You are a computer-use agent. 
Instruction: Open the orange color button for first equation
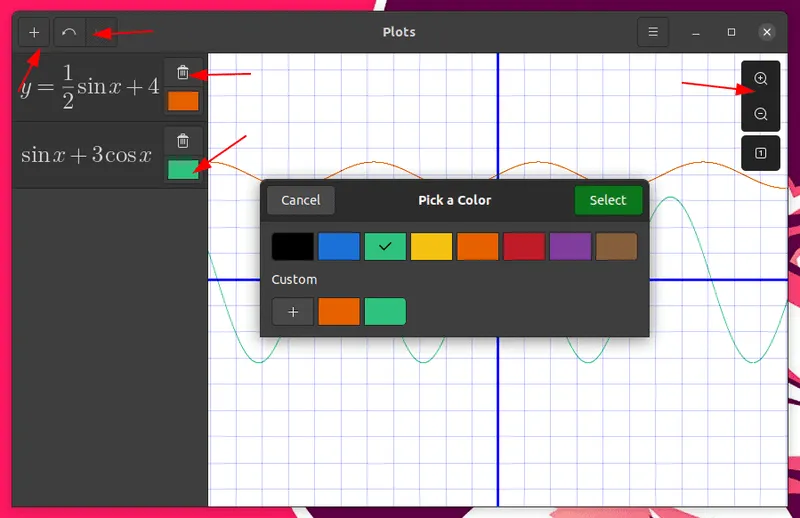(183, 101)
